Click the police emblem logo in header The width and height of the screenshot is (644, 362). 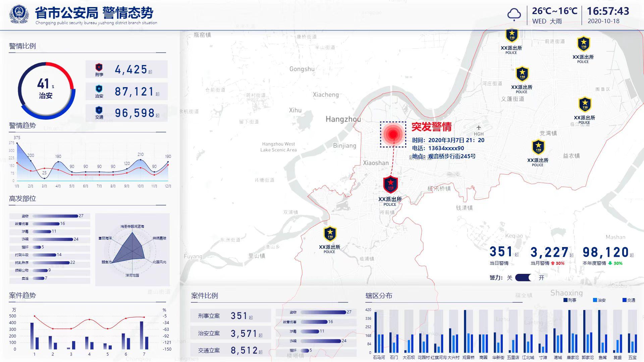click(19, 14)
